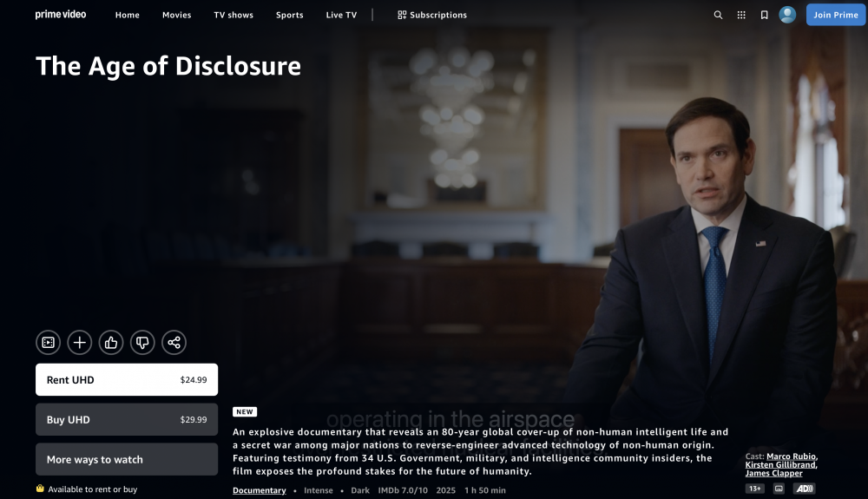The image size is (868, 499).
Task: Expand More ways to watch
Action: coord(127,459)
